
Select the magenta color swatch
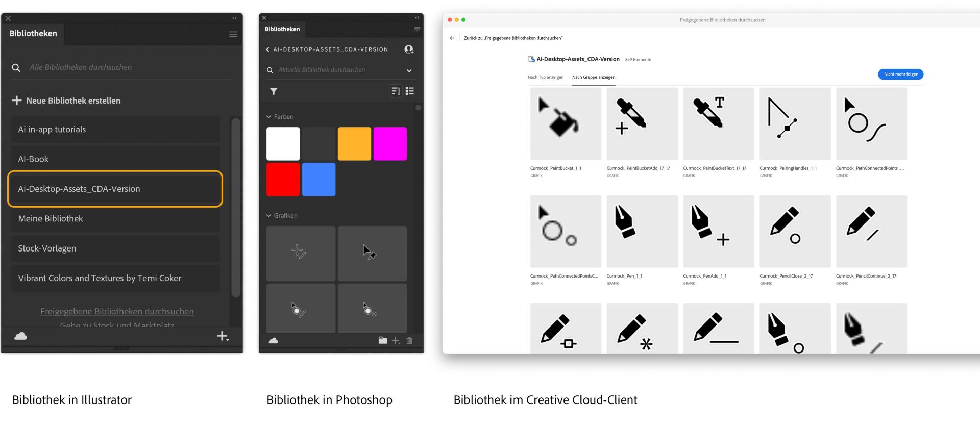pos(390,144)
